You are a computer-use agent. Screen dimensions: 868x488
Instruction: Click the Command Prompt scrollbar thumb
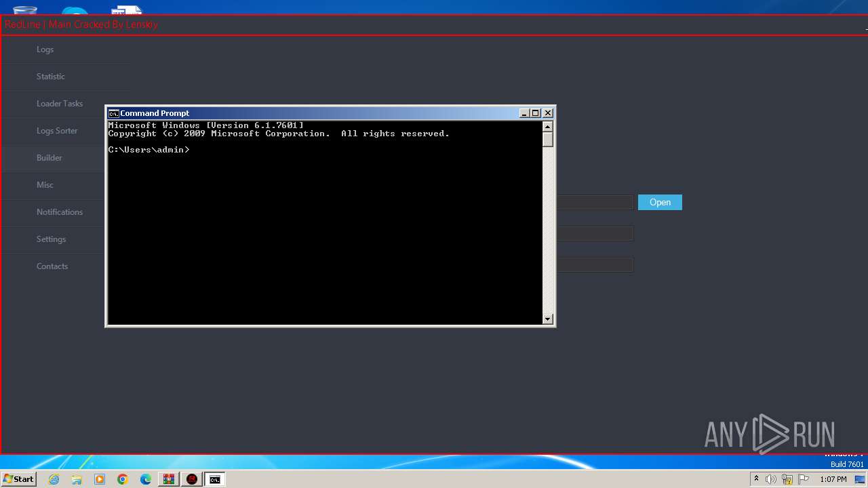548,140
